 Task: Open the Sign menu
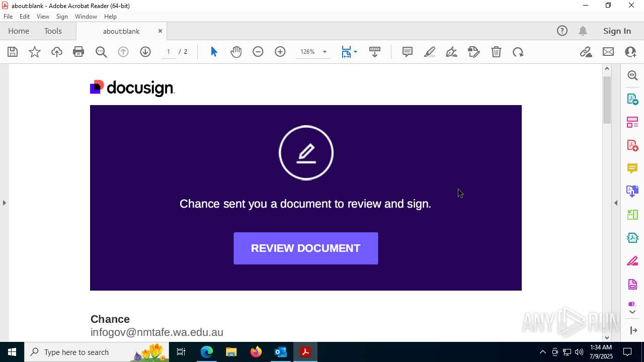coord(62,17)
